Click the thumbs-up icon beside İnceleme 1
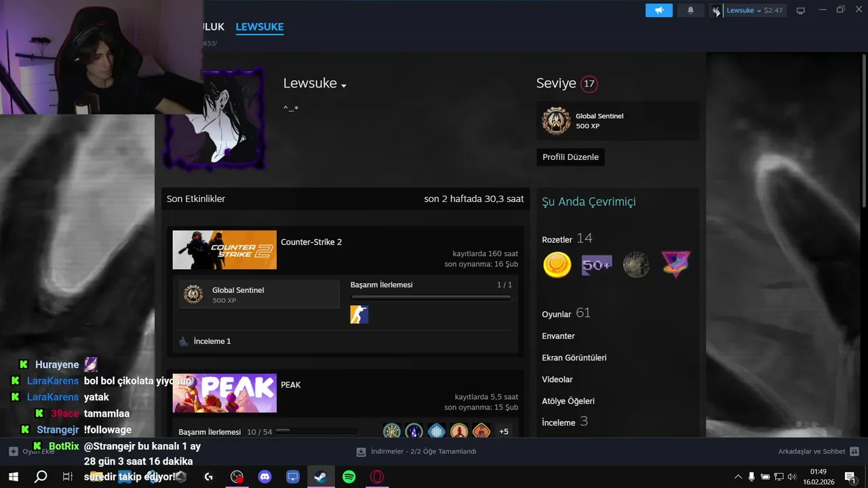 [184, 342]
